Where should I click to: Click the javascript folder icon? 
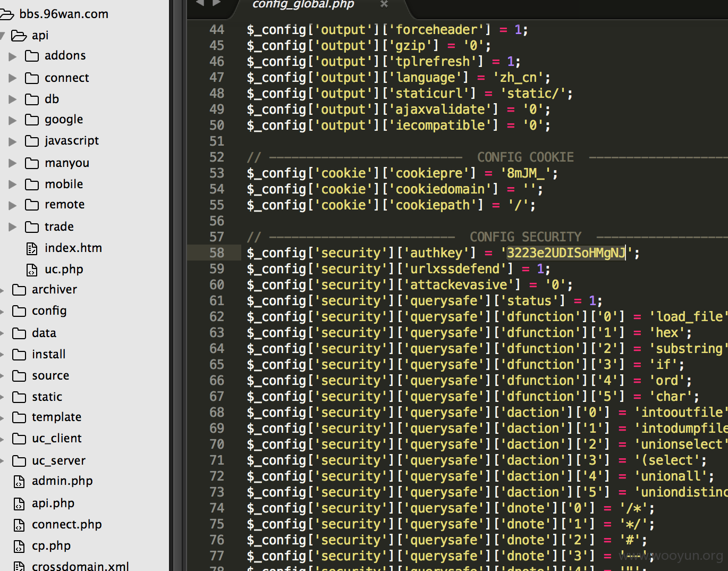point(32,141)
